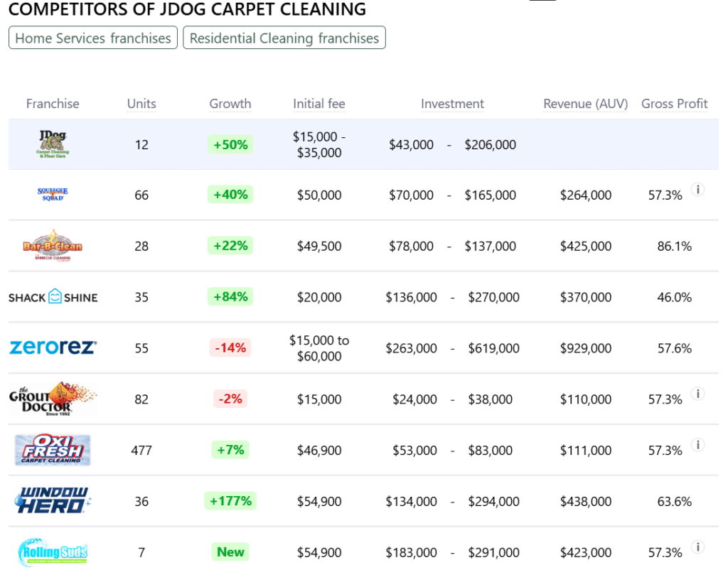Click the $46,900 initial fee value
The width and height of the screenshot is (728, 575).
pos(319,450)
